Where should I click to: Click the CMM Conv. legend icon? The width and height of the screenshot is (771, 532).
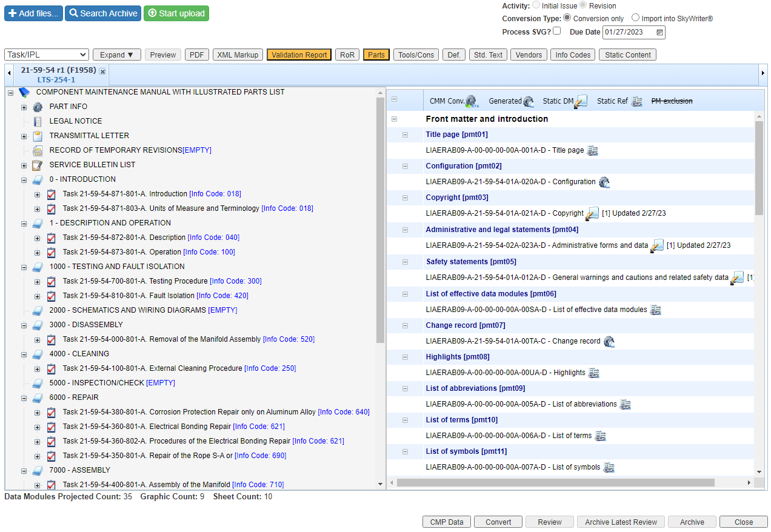tap(472, 101)
